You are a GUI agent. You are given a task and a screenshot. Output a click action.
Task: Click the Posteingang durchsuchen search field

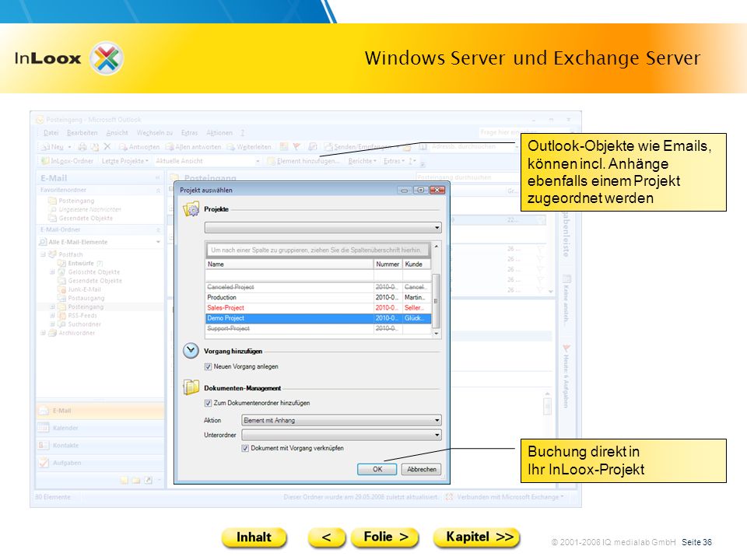click(x=467, y=177)
